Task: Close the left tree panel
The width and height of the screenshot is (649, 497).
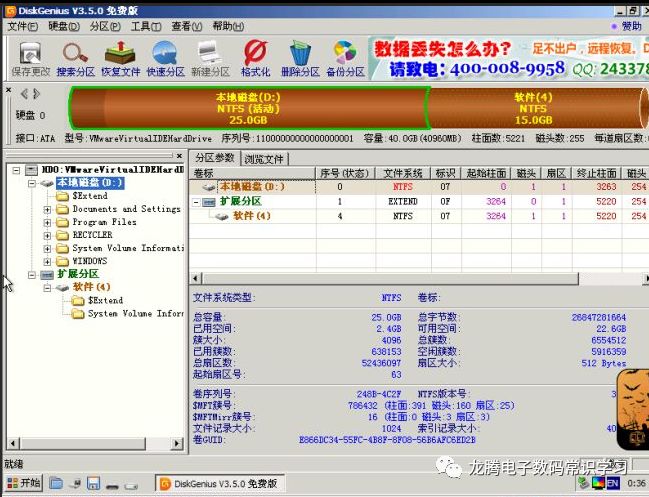Action: click(179, 156)
